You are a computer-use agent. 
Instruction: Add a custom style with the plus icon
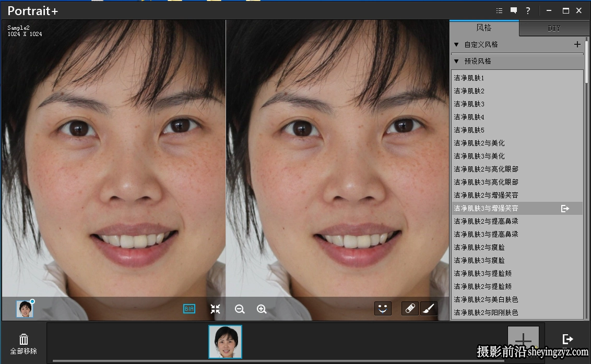click(577, 44)
